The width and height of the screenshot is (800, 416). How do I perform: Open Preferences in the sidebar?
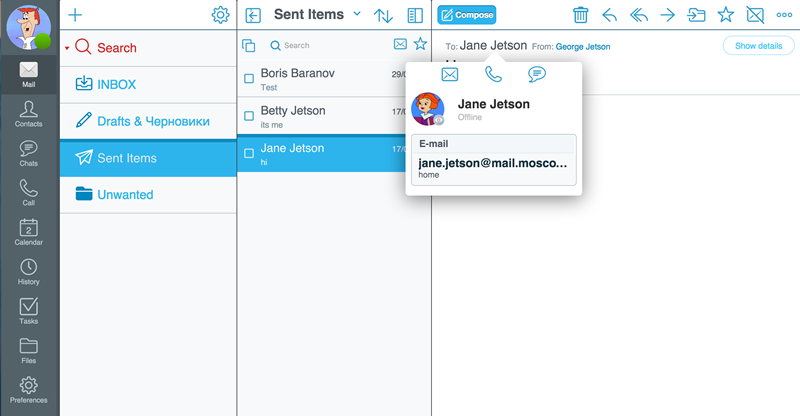point(29,390)
